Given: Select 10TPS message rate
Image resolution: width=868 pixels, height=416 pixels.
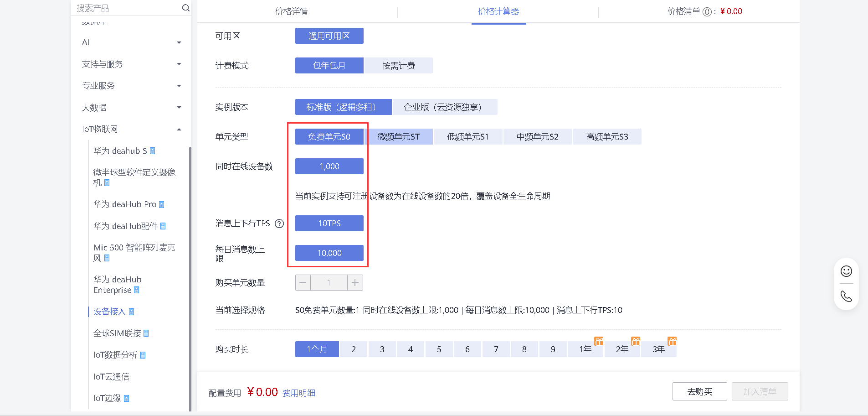Looking at the screenshot, I should pos(329,224).
